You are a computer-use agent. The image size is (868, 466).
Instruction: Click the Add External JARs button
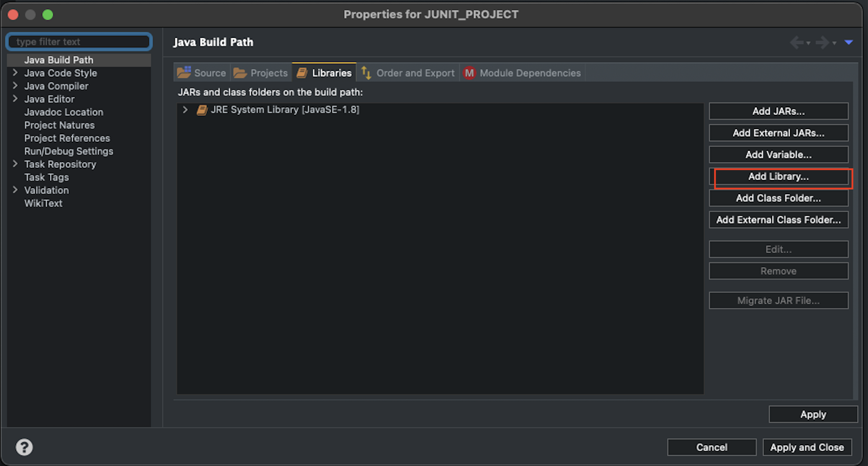click(778, 133)
